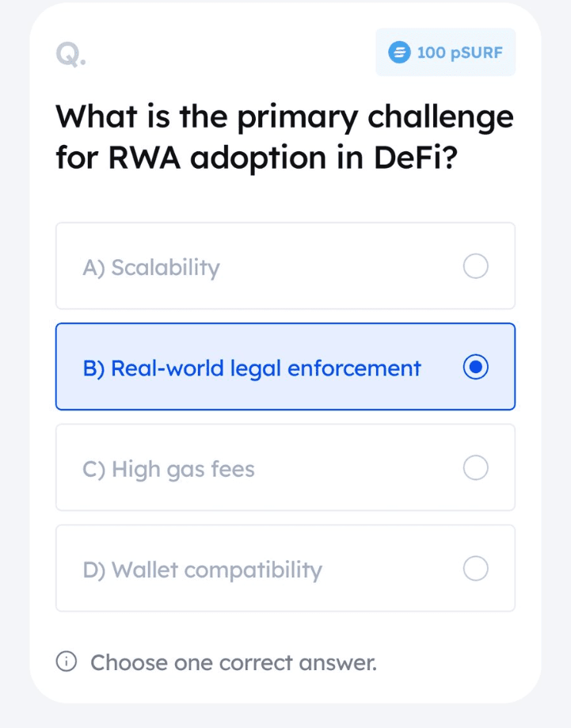571x728 pixels.
Task: Choose answer "B) Real-world legal enforcement"
Action: 284,367
